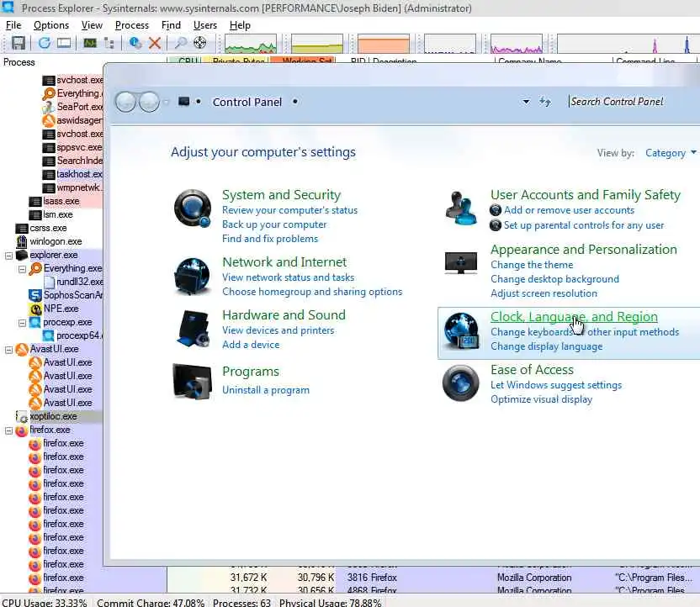Open System Information via green graph icon
Viewport: 700px width, 607px height.
(90, 43)
